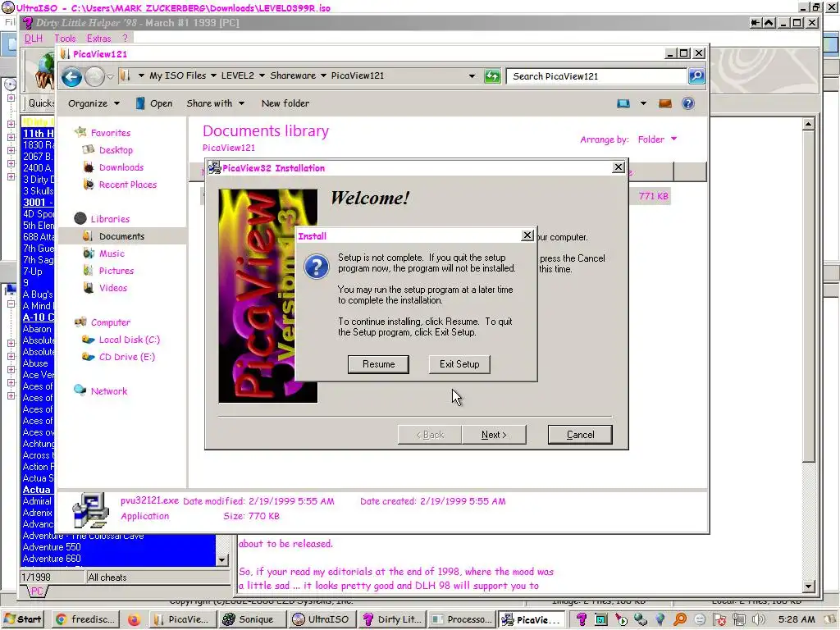The width and height of the screenshot is (840, 630).
Task: Click New folder button
Action: click(285, 103)
